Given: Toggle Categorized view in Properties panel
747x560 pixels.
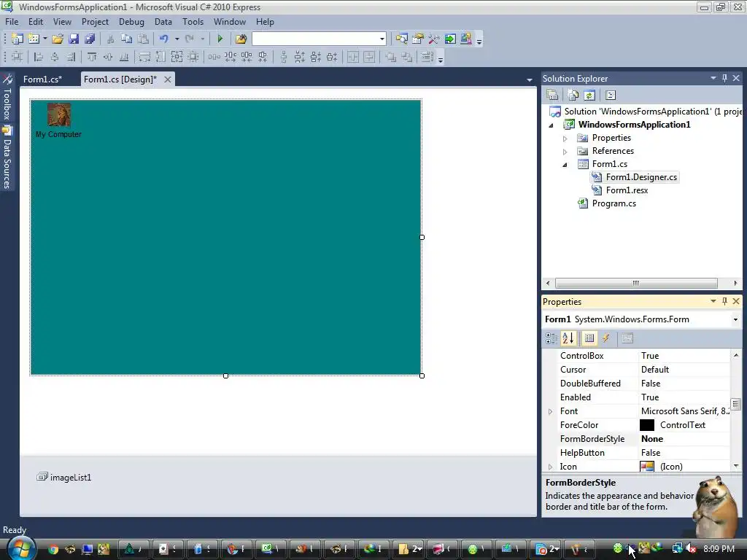Looking at the screenshot, I should pos(551,338).
